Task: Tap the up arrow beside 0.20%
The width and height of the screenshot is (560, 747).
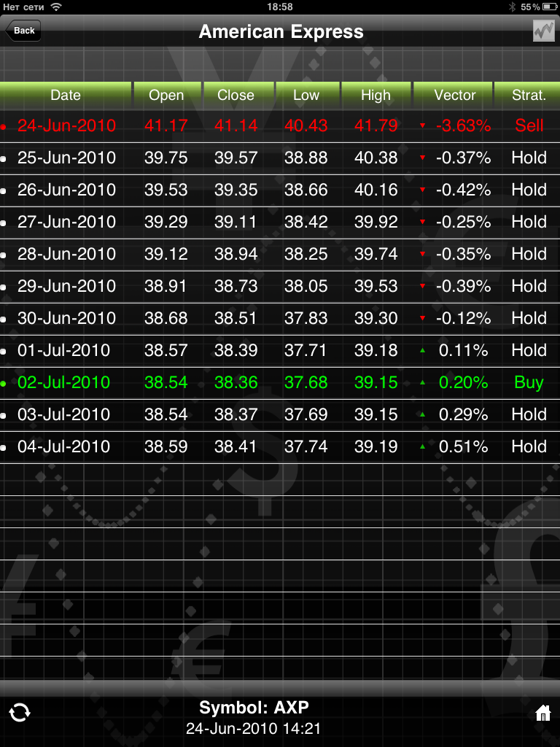Action: [422, 382]
